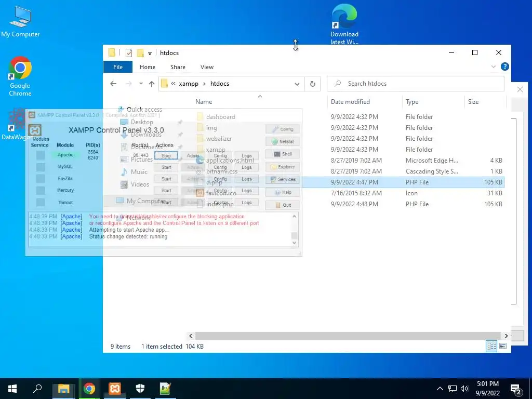Open the Home ribbon tab
The height and width of the screenshot is (399, 532).
coord(148,67)
